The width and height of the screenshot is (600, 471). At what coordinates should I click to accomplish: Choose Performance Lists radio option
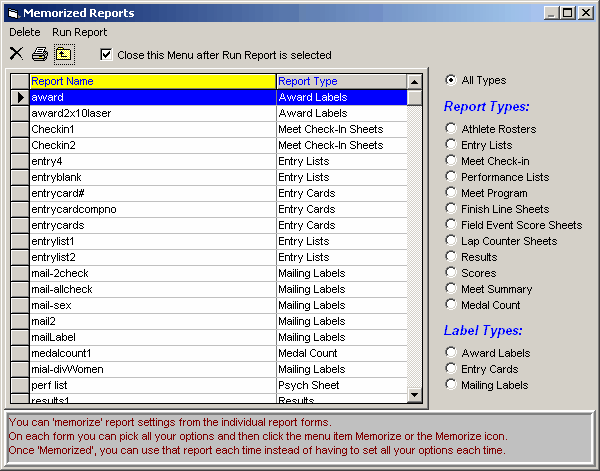(451, 177)
